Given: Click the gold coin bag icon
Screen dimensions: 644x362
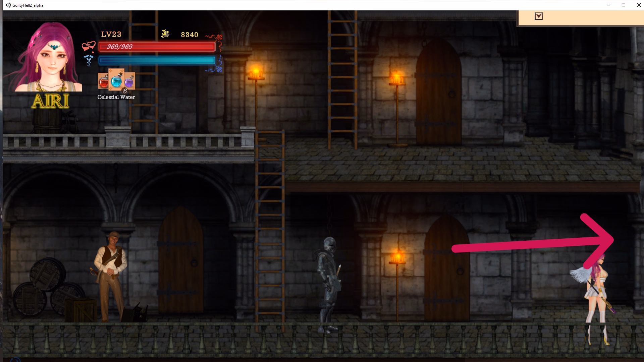Looking at the screenshot, I should click(165, 34).
